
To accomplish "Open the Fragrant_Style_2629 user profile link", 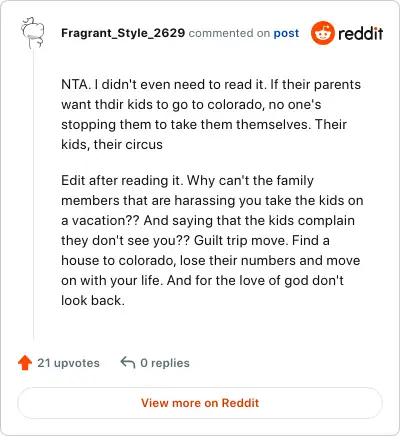I will (123, 33).
